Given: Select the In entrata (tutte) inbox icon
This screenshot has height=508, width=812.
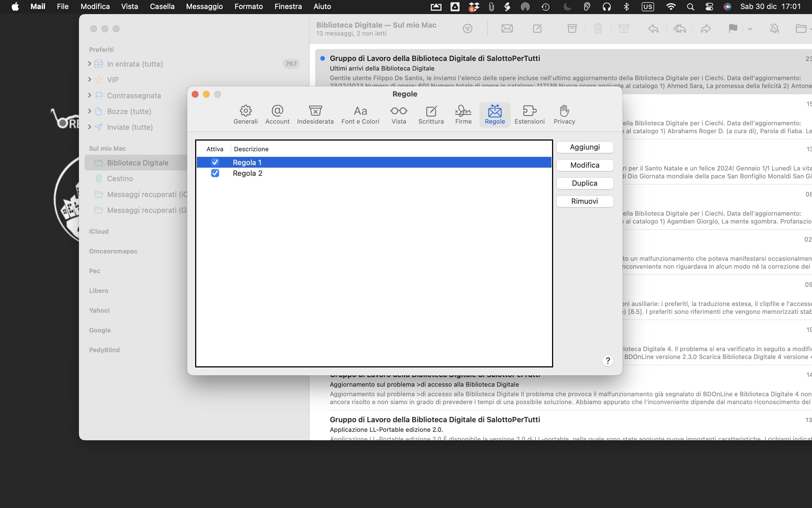Looking at the screenshot, I should (99, 63).
